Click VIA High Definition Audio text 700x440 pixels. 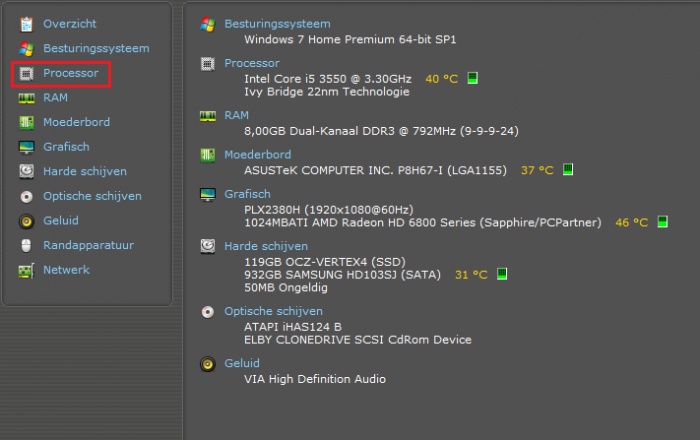tap(315, 379)
